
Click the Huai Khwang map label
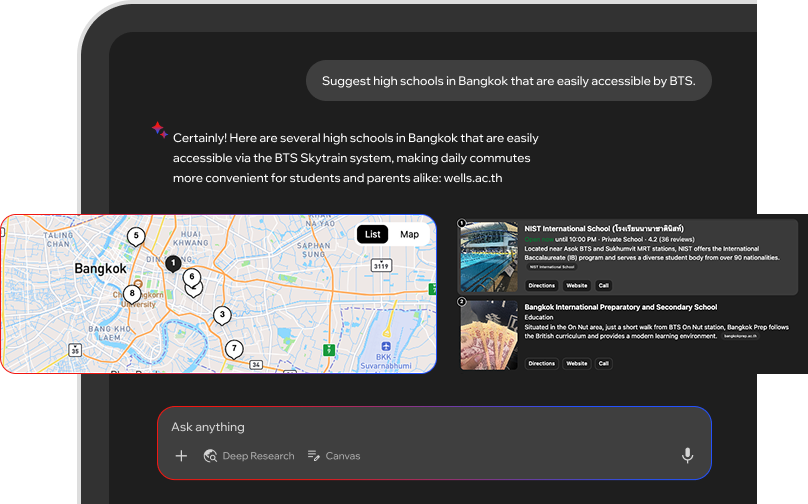tap(191, 238)
